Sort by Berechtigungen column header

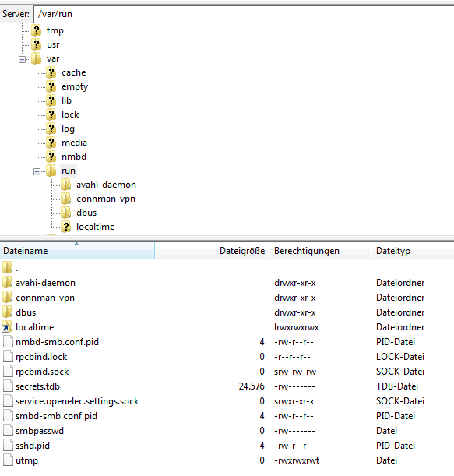pos(320,251)
